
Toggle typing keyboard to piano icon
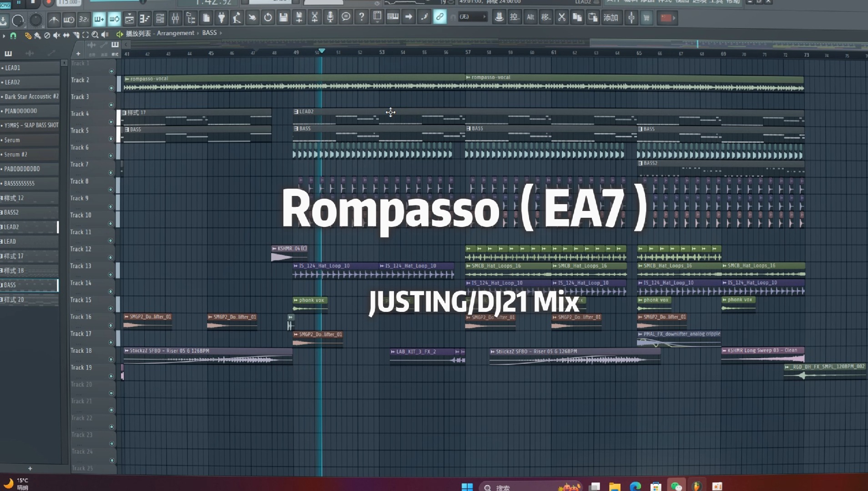[393, 17]
